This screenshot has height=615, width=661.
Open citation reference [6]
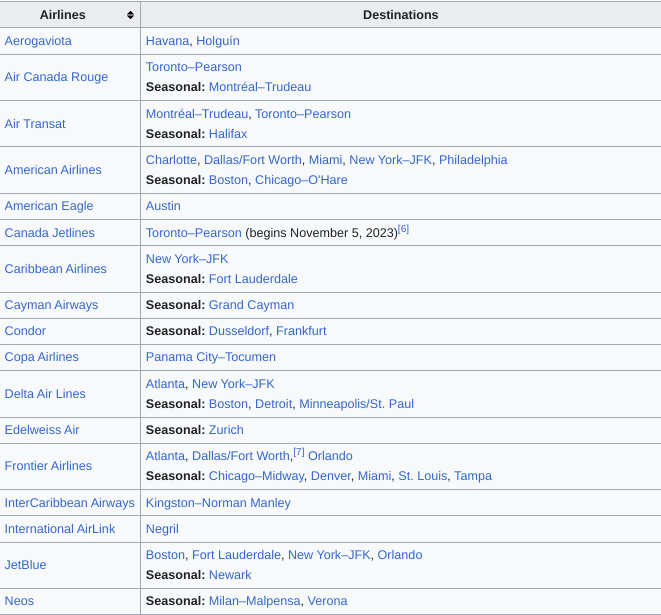pos(403,229)
